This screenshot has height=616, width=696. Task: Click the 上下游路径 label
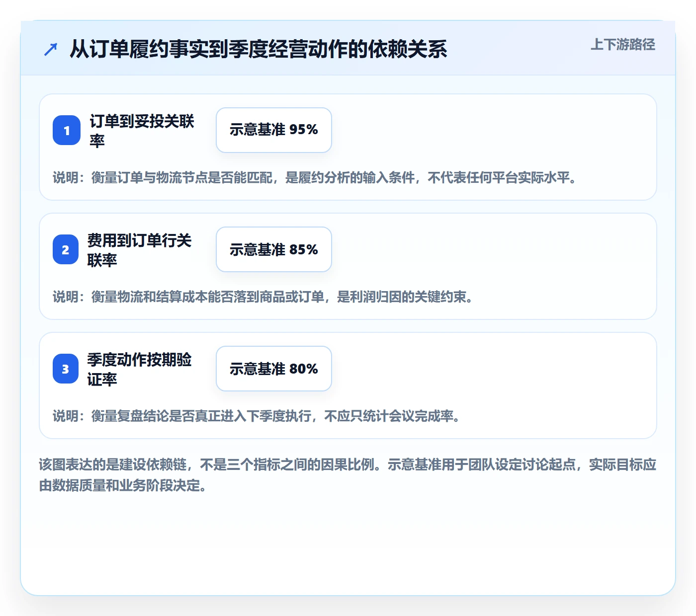point(623,45)
